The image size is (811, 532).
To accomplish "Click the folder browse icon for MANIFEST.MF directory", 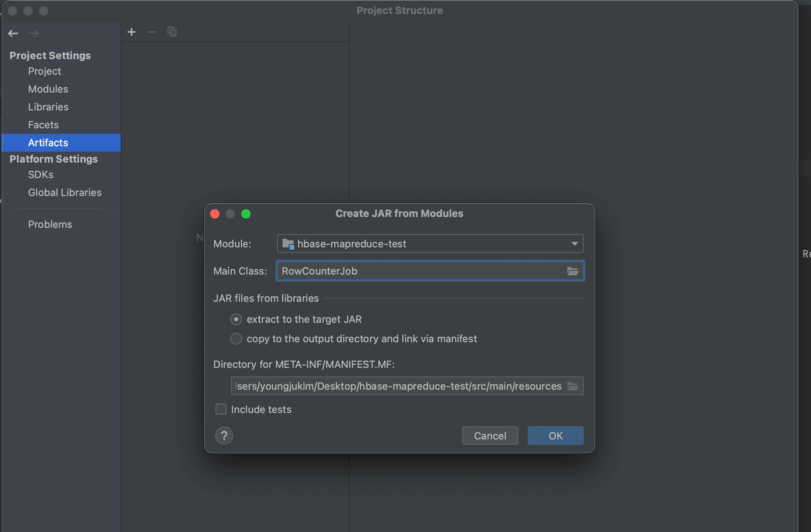I will [573, 387].
